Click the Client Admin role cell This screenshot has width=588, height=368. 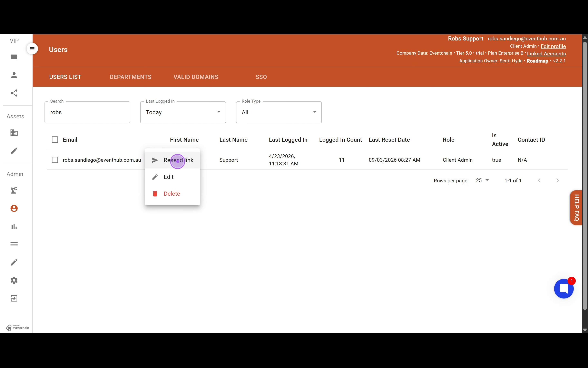458,160
